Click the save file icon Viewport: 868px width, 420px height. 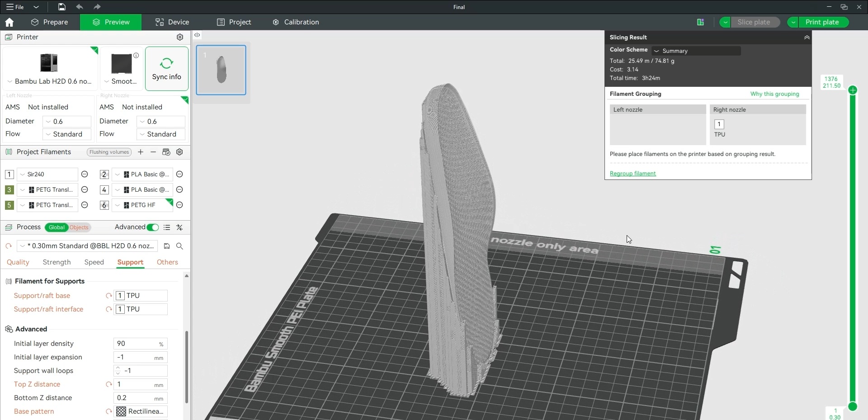(61, 7)
